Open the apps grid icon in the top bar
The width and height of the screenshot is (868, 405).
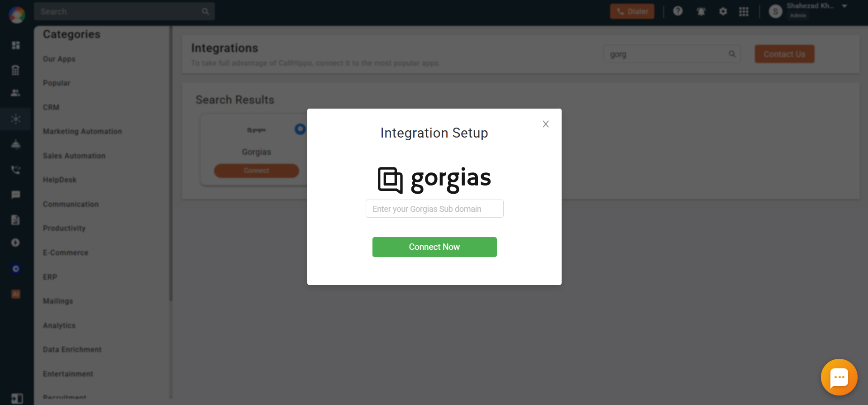[744, 11]
